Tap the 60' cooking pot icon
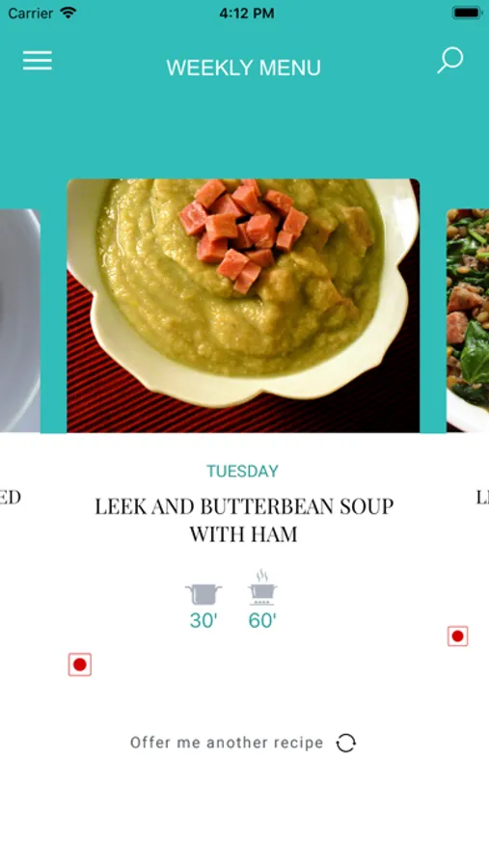Viewport: 489px width, 868px height. click(x=262, y=588)
